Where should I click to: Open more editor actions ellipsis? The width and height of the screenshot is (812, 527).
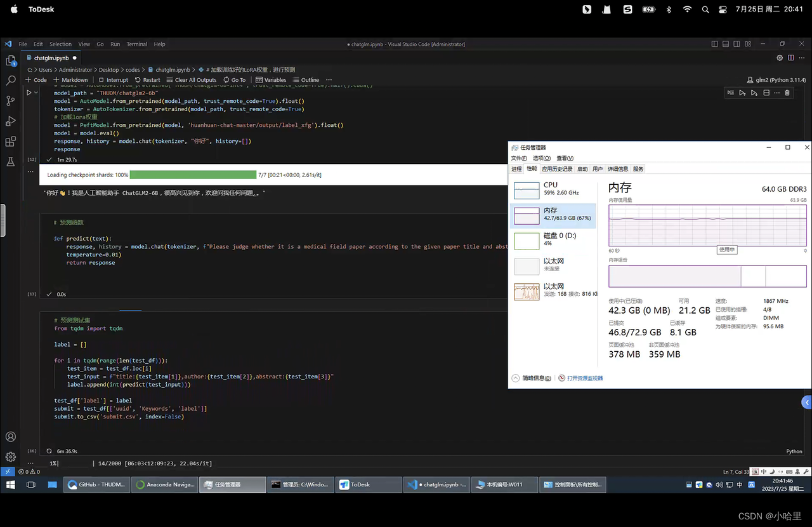[802, 58]
